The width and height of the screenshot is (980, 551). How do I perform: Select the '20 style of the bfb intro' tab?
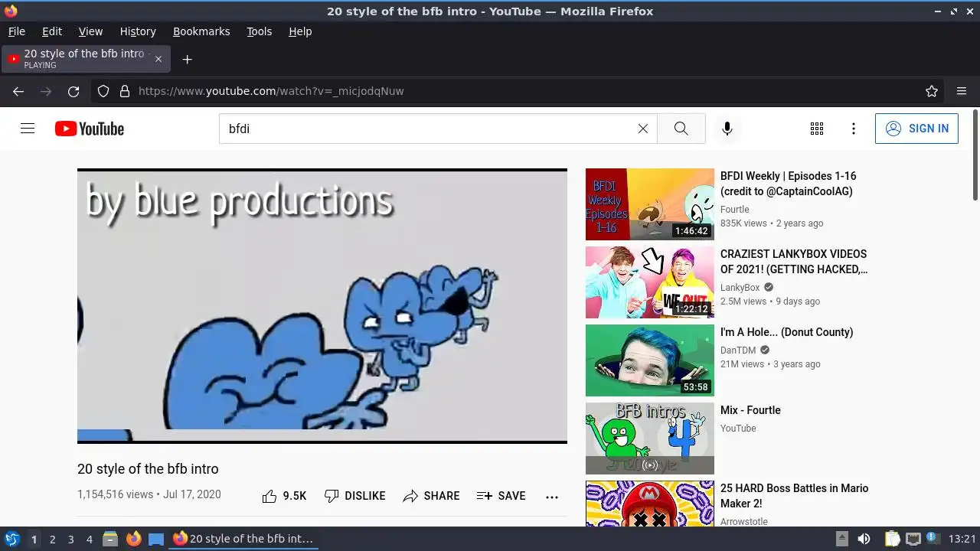pos(86,59)
